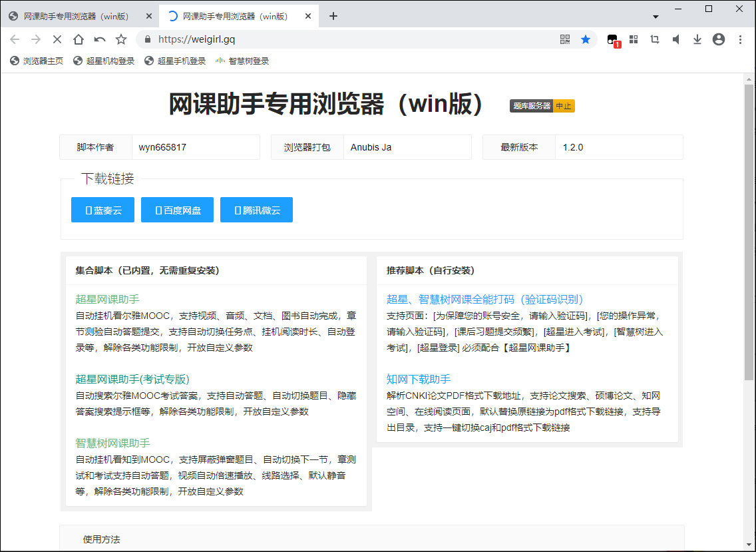Open the three-dot browser menu

(740, 39)
